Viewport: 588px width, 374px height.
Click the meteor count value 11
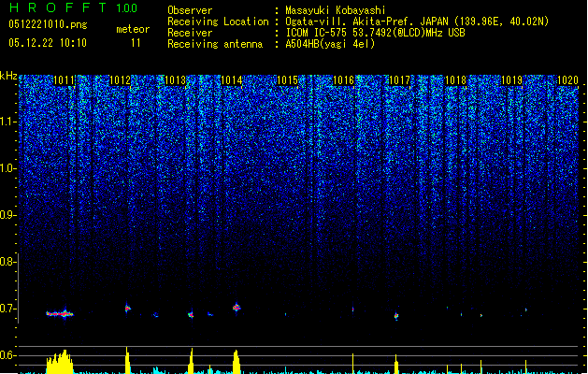pyautogui.click(x=136, y=43)
